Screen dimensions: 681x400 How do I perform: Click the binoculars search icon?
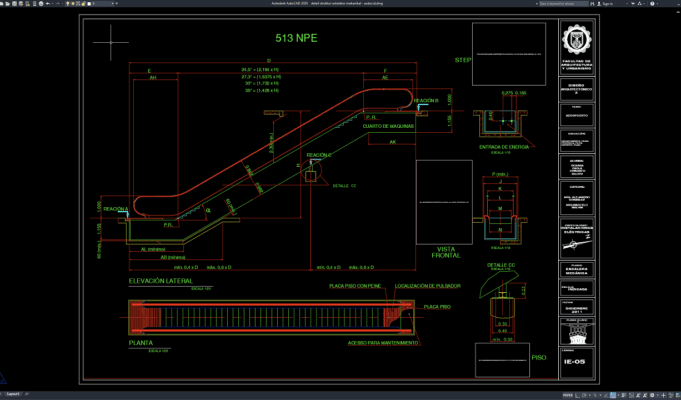pyautogui.click(x=592, y=3)
